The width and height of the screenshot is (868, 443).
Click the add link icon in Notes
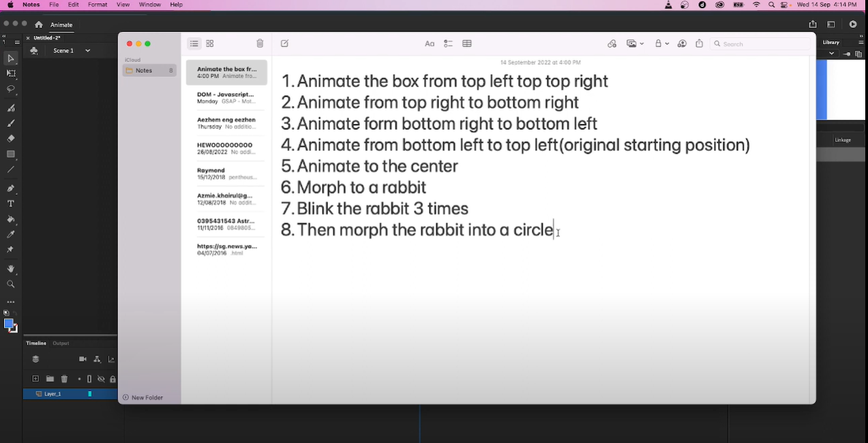[612, 44]
